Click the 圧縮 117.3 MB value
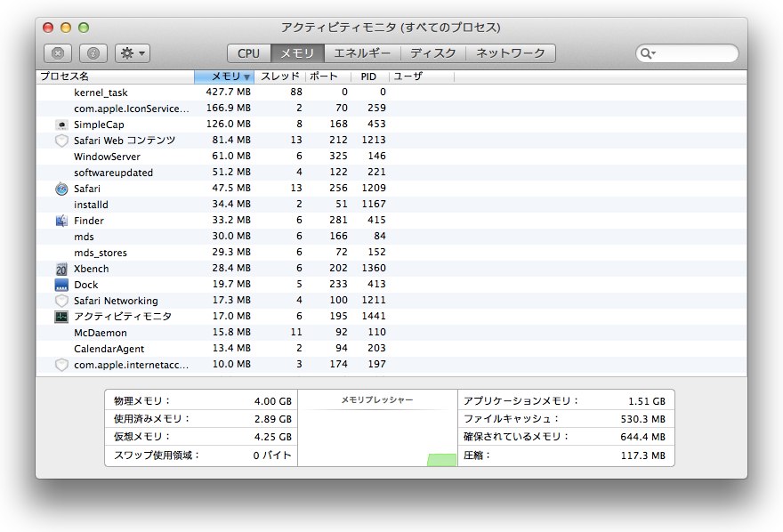This screenshot has width=783, height=532. [643, 455]
